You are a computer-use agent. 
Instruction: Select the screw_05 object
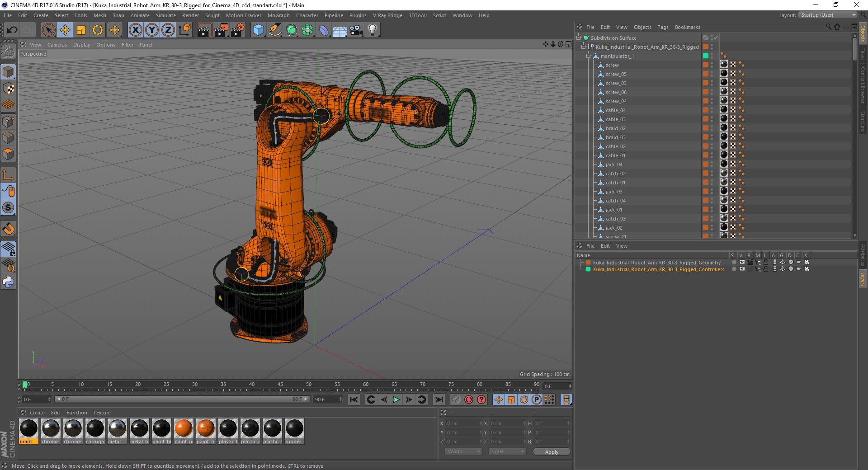(616, 74)
